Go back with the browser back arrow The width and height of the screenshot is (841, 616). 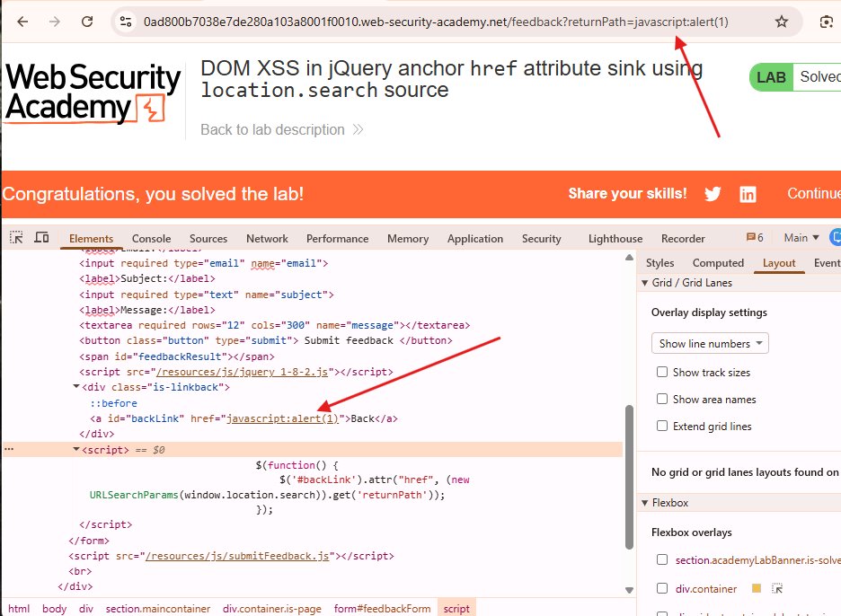coord(22,22)
